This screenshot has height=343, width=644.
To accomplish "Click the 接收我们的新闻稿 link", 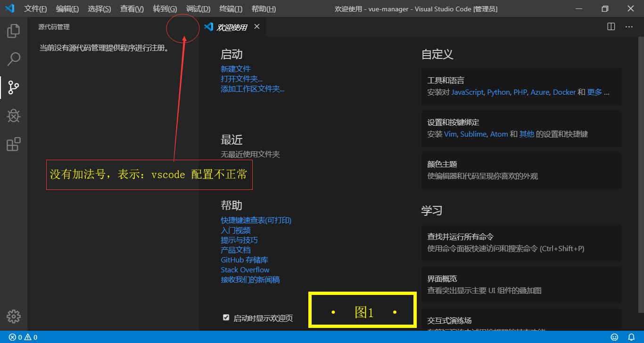I will pos(250,279).
